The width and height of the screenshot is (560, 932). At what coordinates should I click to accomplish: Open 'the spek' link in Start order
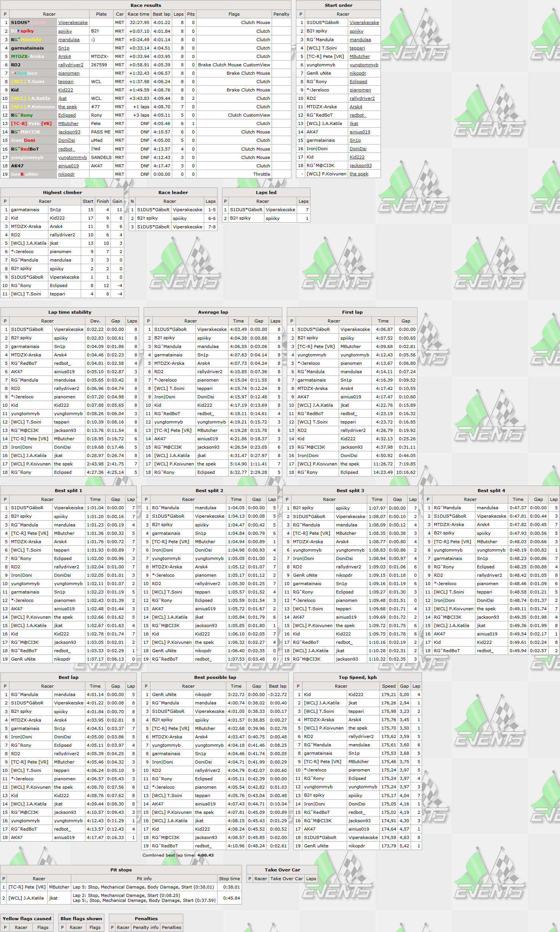[x=359, y=174]
